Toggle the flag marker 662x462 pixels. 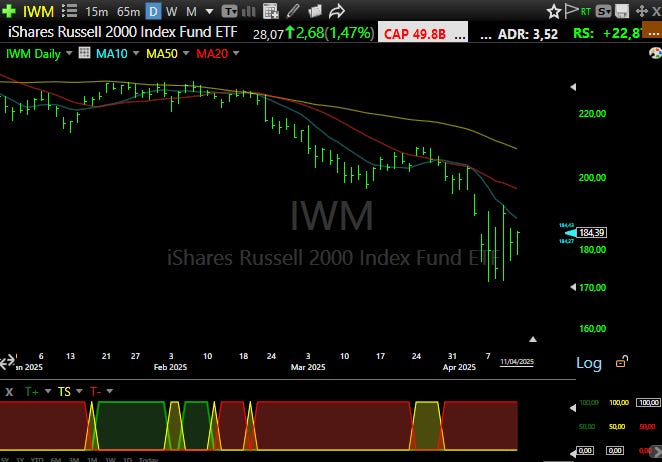[x=571, y=11]
